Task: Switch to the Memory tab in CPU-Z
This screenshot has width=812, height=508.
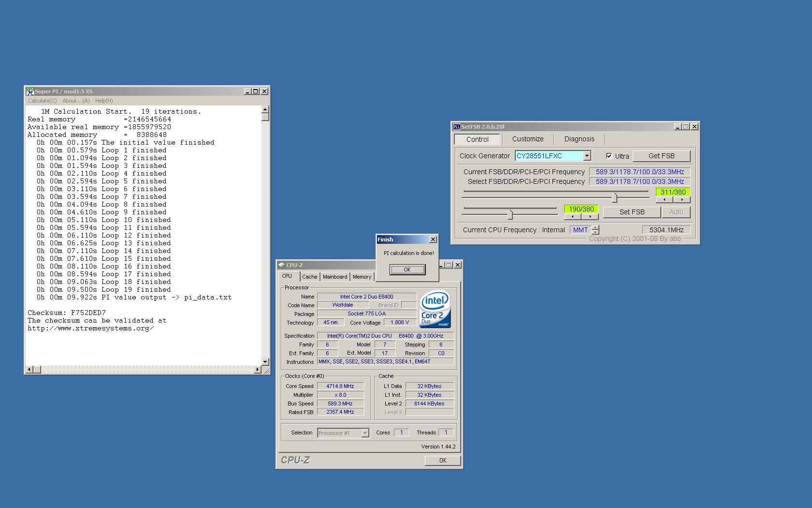Action: pyautogui.click(x=362, y=277)
